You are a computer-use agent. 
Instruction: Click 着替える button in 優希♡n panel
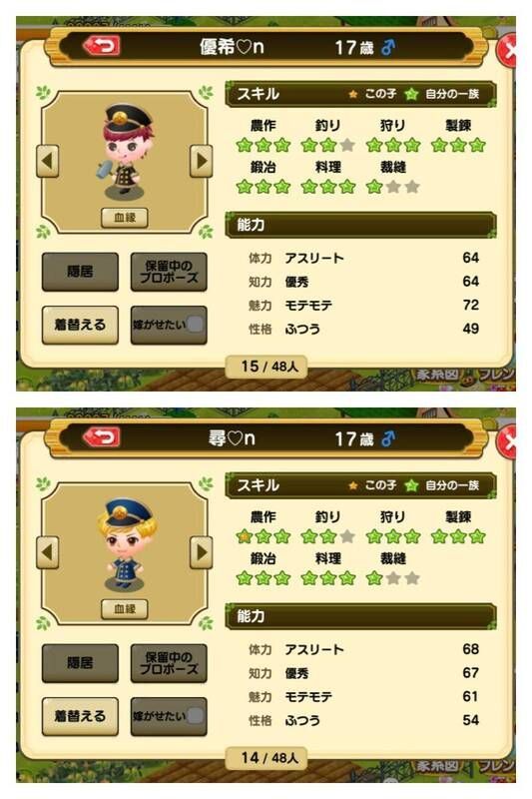80,325
